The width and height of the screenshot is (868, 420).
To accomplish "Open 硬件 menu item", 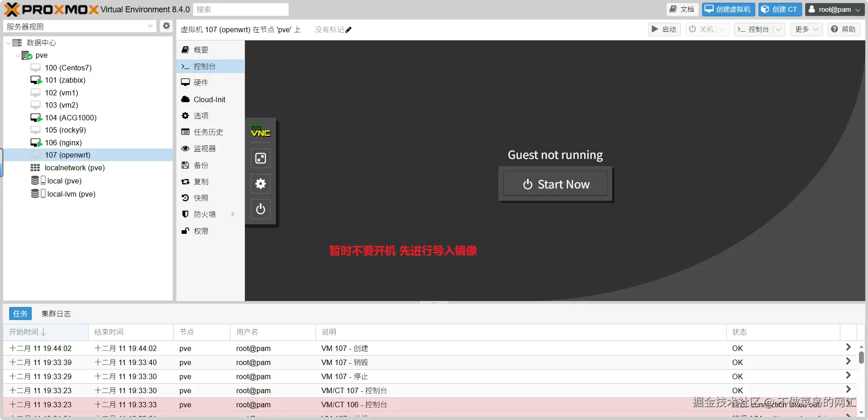I will (210, 83).
